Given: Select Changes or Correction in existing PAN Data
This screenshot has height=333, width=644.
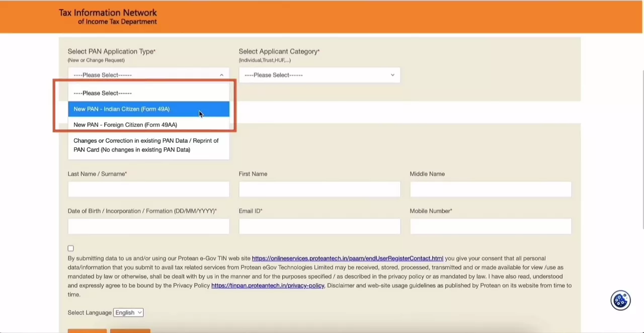Looking at the screenshot, I should click(146, 145).
